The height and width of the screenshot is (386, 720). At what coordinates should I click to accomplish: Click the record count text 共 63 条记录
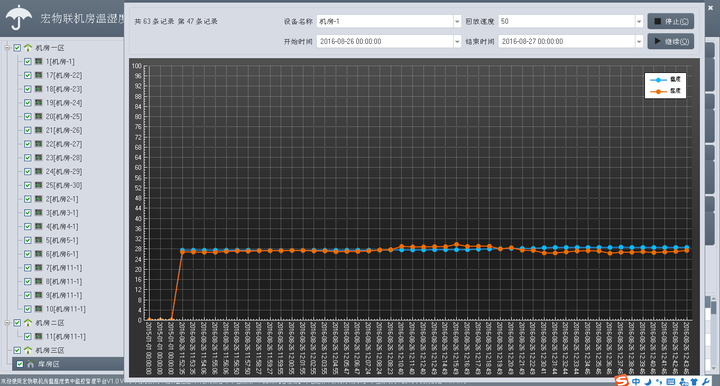click(x=154, y=21)
